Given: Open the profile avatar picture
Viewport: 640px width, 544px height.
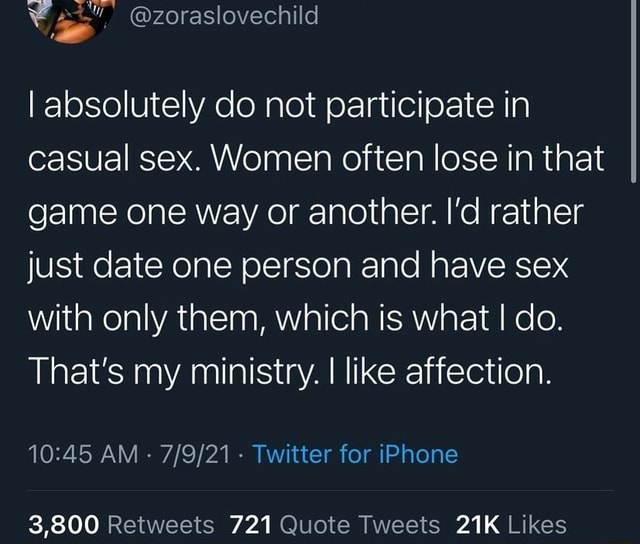Looking at the screenshot, I should point(71,20).
